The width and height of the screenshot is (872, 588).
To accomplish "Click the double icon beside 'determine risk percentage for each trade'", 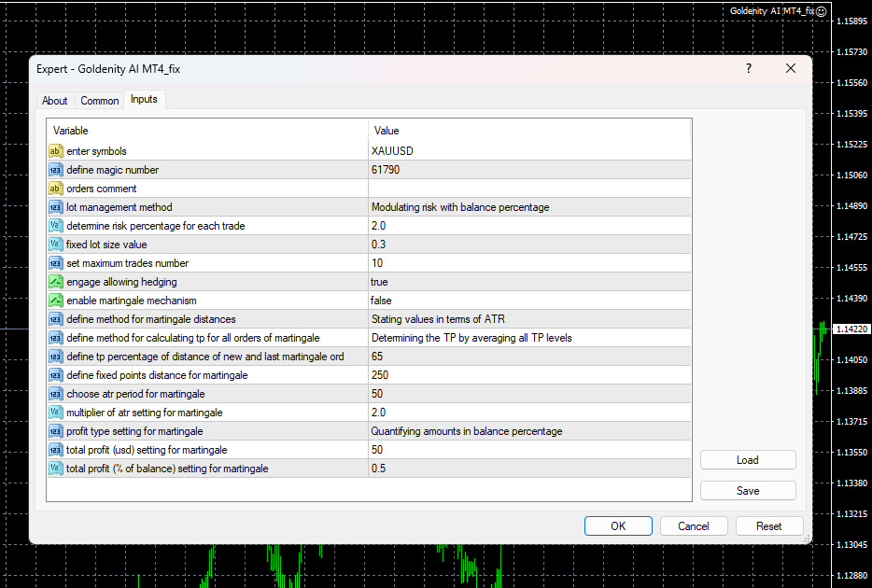I will [56, 226].
